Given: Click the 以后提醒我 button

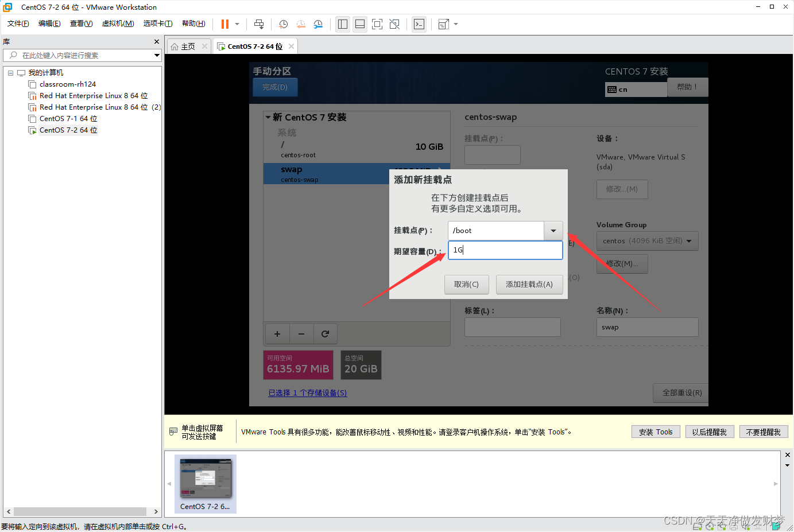Looking at the screenshot, I should click(x=709, y=432).
